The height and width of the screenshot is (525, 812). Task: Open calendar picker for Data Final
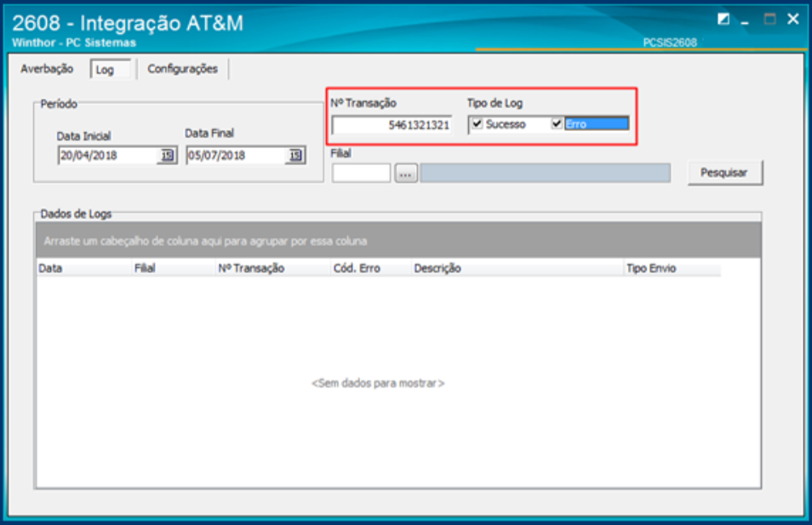tap(294, 156)
